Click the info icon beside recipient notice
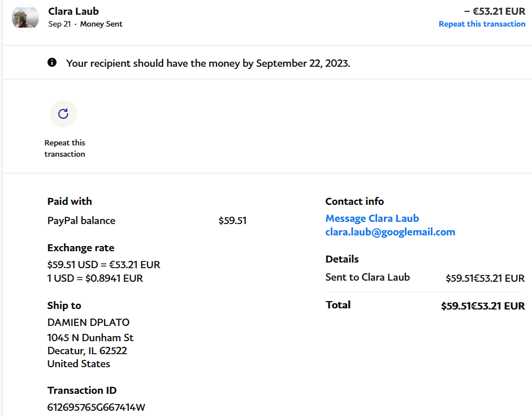 pyautogui.click(x=52, y=62)
